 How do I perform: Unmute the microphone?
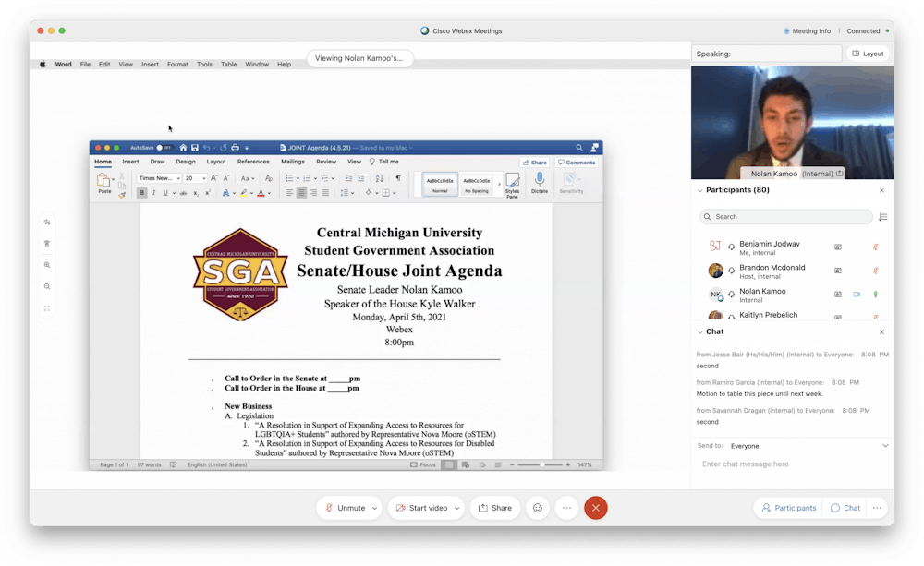pos(344,508)
